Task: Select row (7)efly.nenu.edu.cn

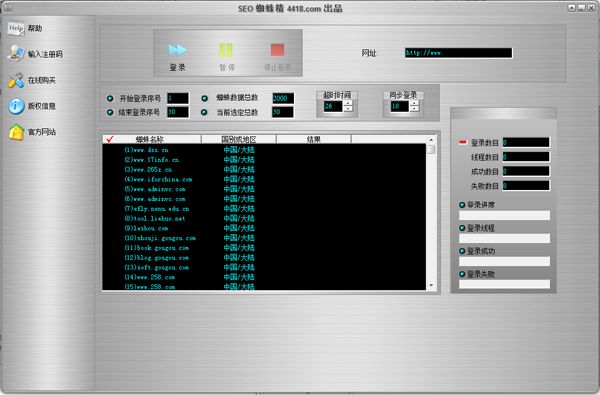Action: coord(264,209)
